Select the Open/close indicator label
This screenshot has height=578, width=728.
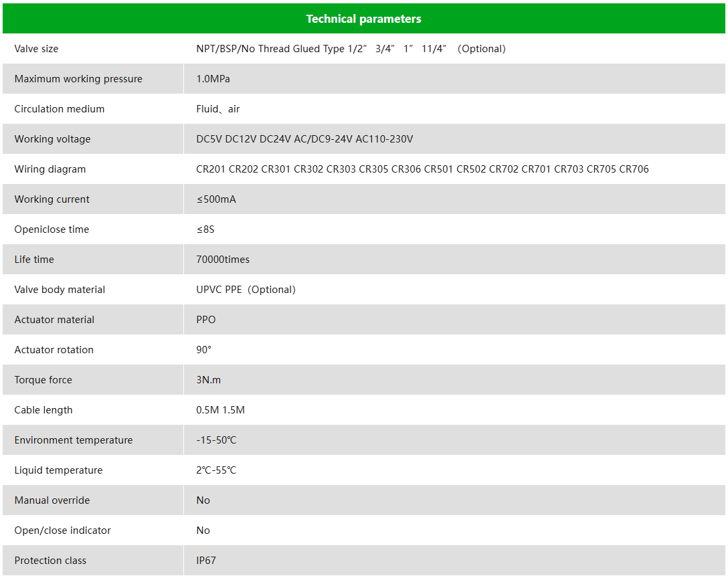pos(62,531)
